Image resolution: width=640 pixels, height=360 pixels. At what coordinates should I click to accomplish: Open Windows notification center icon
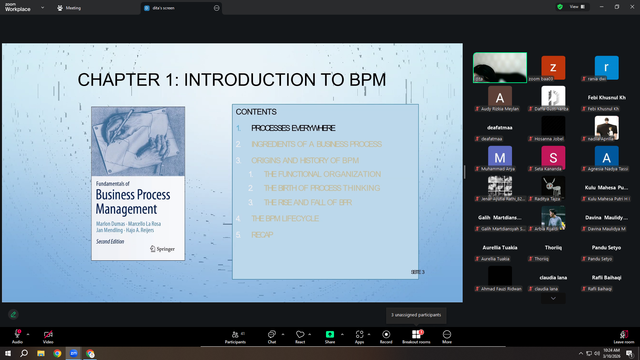coord(630,353)
